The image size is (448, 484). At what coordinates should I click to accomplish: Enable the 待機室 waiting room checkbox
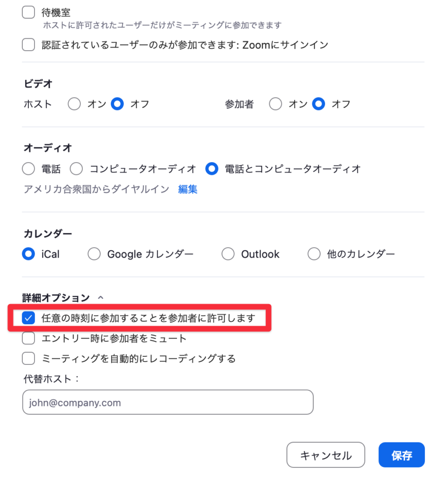tap(29, 13)
